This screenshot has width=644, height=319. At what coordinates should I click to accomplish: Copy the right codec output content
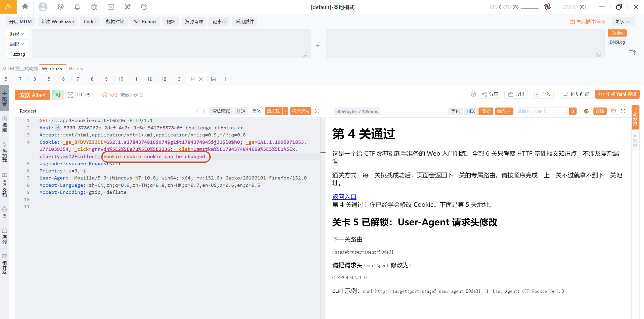pos(599,54)
